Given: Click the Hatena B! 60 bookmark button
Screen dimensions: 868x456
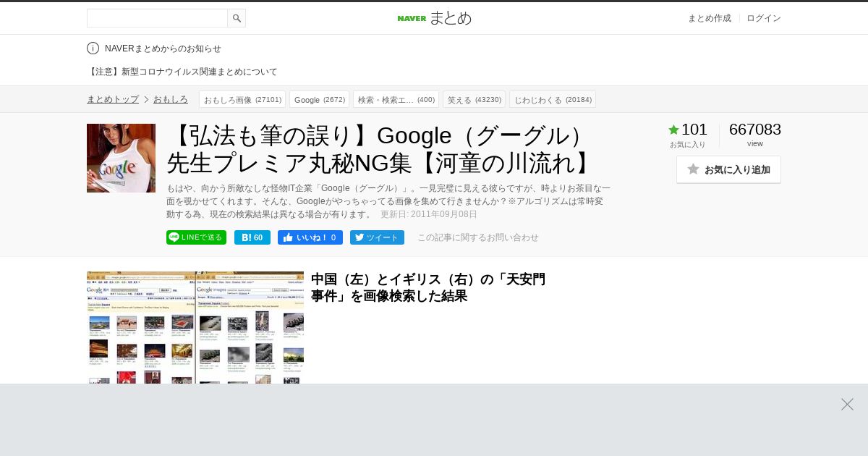Looking at the screenshot, I should [252, 237].
